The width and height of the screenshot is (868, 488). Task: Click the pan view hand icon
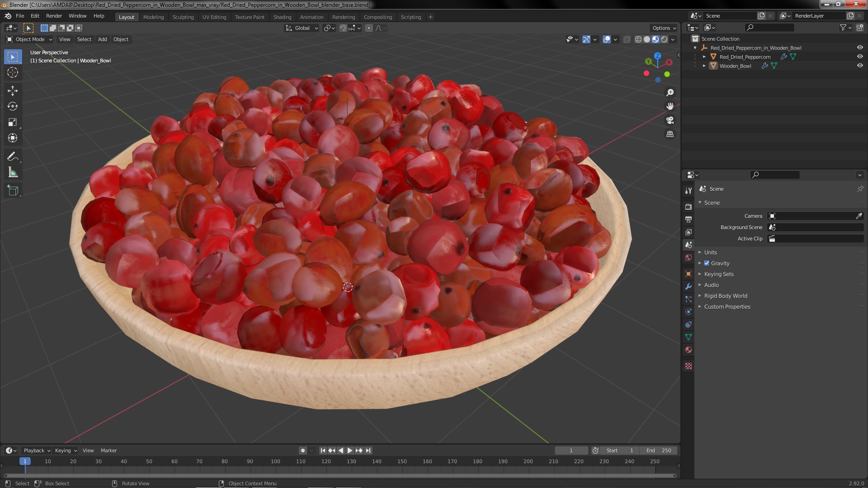click(x=670, y=106)
